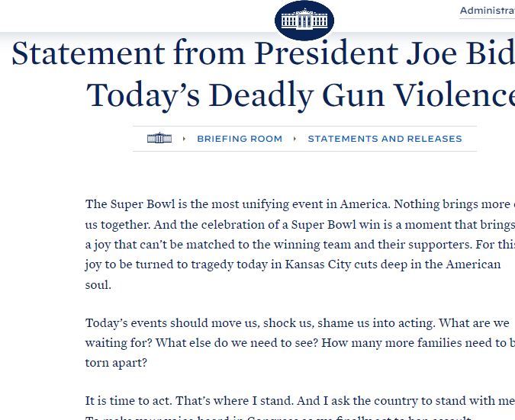The width and height of the screenshot is (515, 420).
Task: Click the phrase "winning team and their supporters"
Action: coord(375,245)
